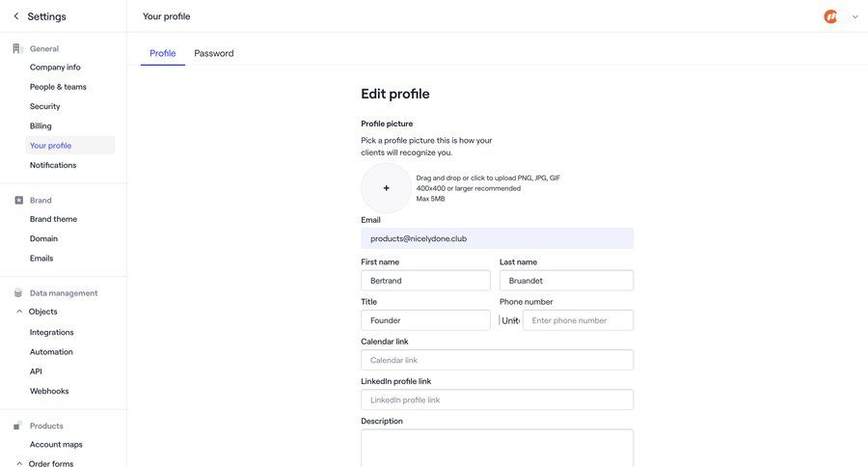The height and width of the screenshot is (467, 868).
Task: Open Emails settings under Brand
Action: click(x=41, y=259)
